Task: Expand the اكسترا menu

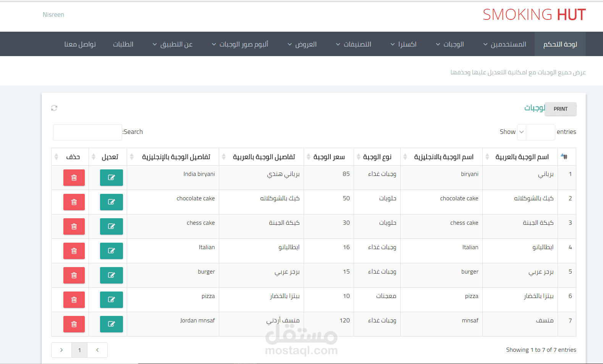Action: tap(403, 44)
